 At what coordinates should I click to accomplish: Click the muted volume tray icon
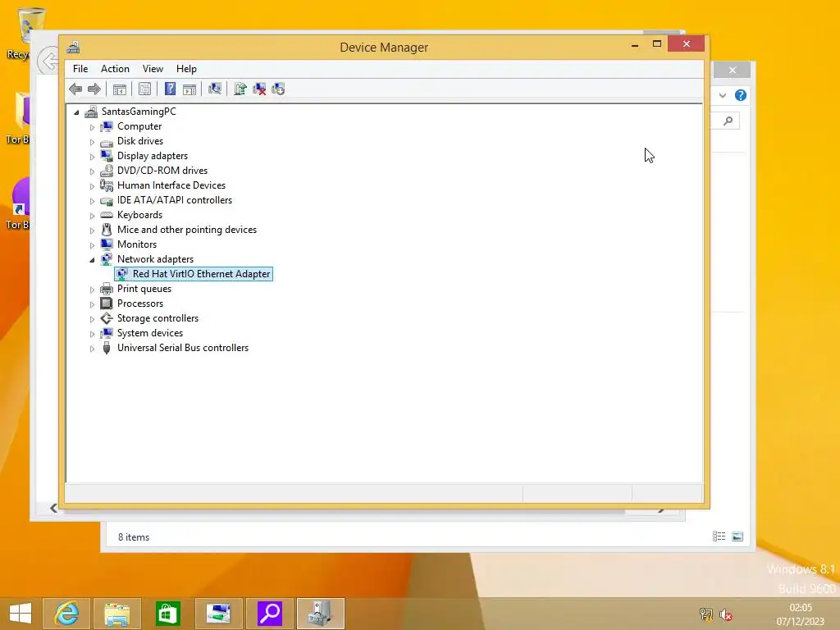click(x=726, y=614)
